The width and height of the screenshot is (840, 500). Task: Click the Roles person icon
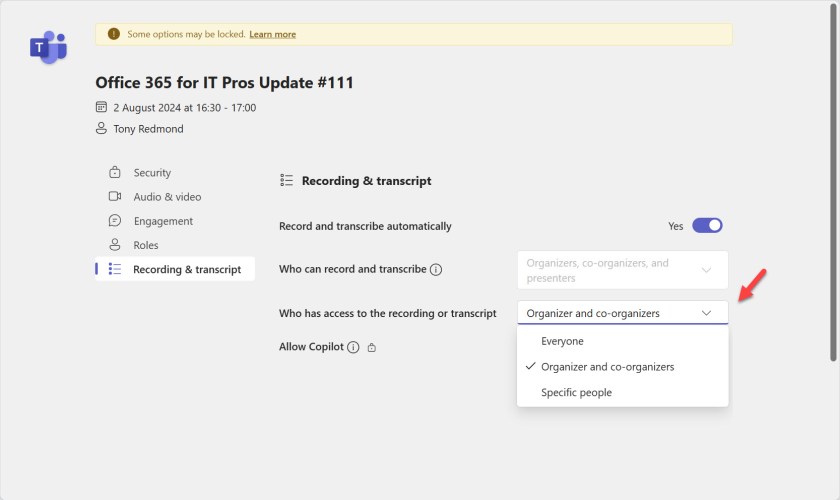point(115,245)
